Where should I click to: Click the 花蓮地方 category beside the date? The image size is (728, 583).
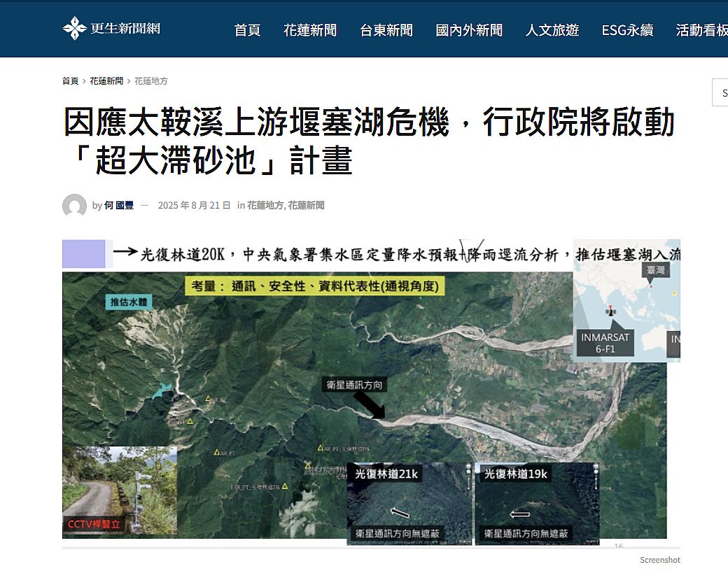pyautogui.click(x=265, y=206)
